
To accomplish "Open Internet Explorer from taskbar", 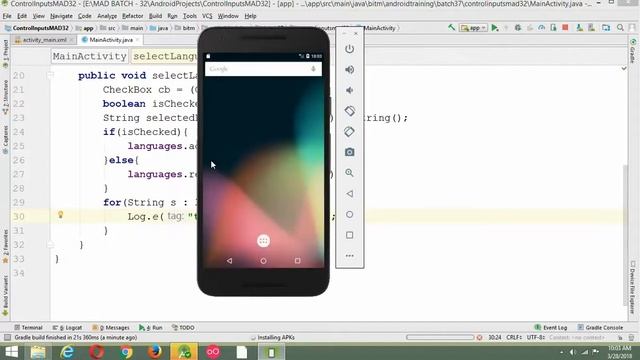I will tap(67, 352).
